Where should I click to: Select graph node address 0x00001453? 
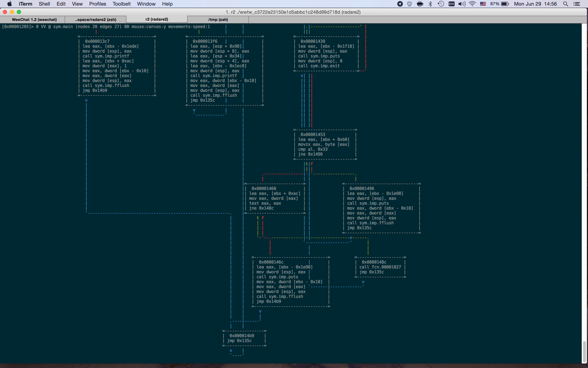coord(313,135)
